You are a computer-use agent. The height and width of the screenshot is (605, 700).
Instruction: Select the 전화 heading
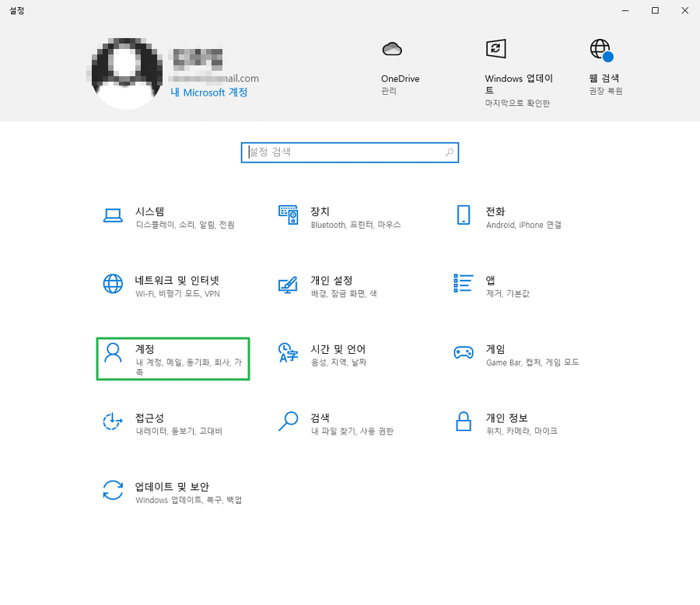click(495, 212)
